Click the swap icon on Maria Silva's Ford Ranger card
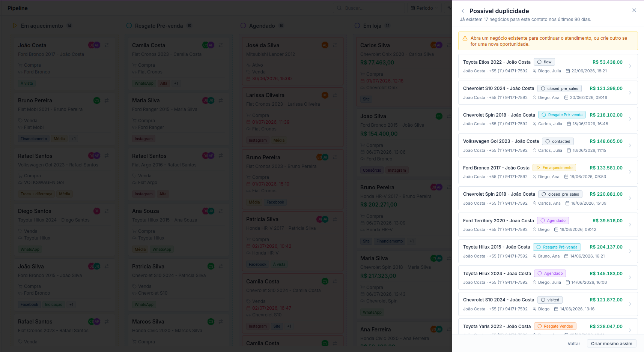Viewport: 644px width, 352px height. [221, 100]
